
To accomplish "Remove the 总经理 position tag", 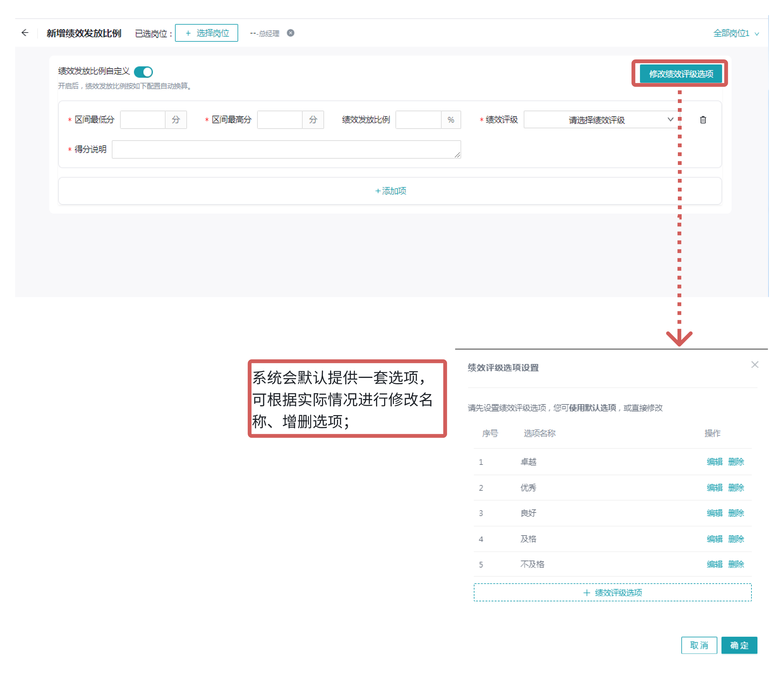I will click(290, 33).
